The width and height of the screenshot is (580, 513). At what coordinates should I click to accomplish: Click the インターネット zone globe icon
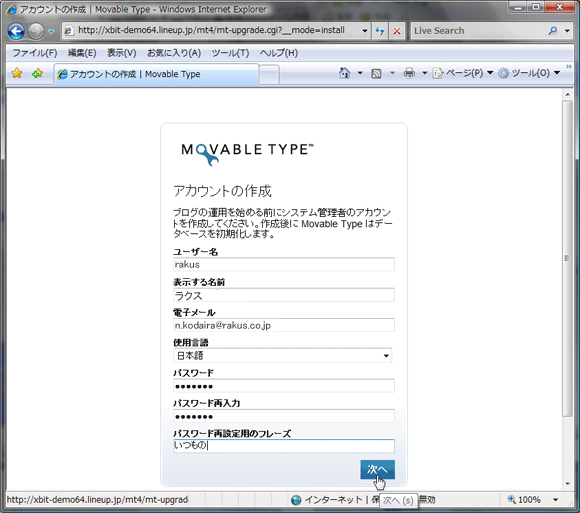296,500
